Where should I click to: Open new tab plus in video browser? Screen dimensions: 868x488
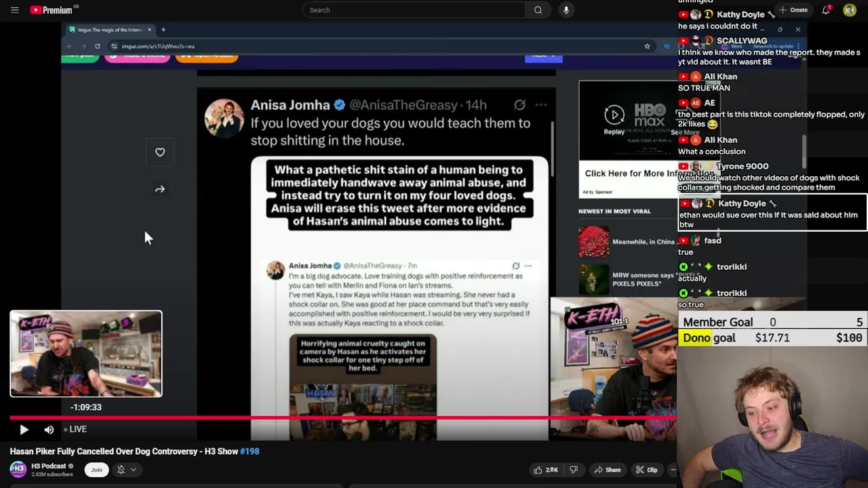click(163, 30)
